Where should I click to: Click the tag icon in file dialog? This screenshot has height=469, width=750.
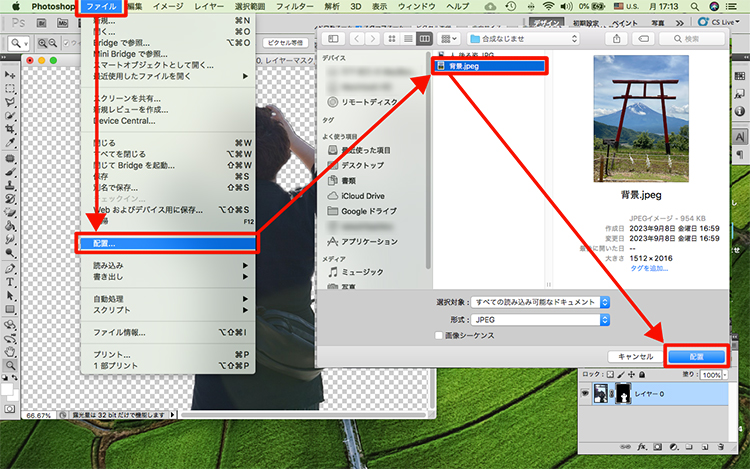point(643,39)
